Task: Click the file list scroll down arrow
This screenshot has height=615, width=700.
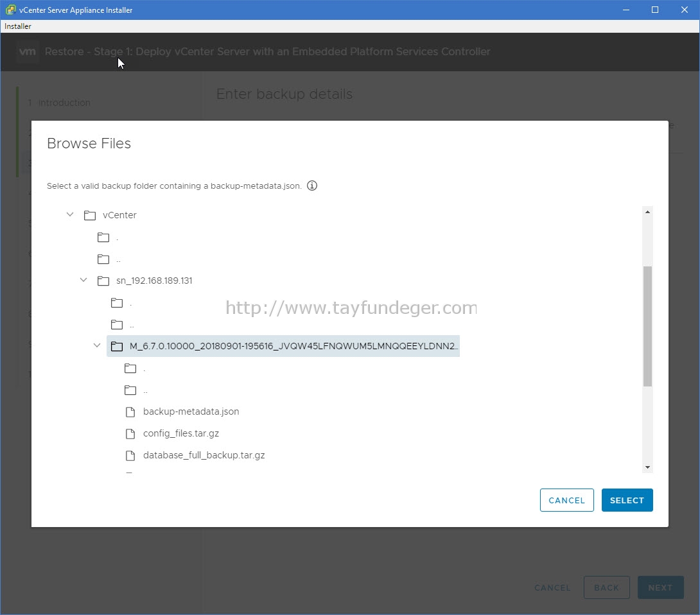Action: click(x=647, y=467)
